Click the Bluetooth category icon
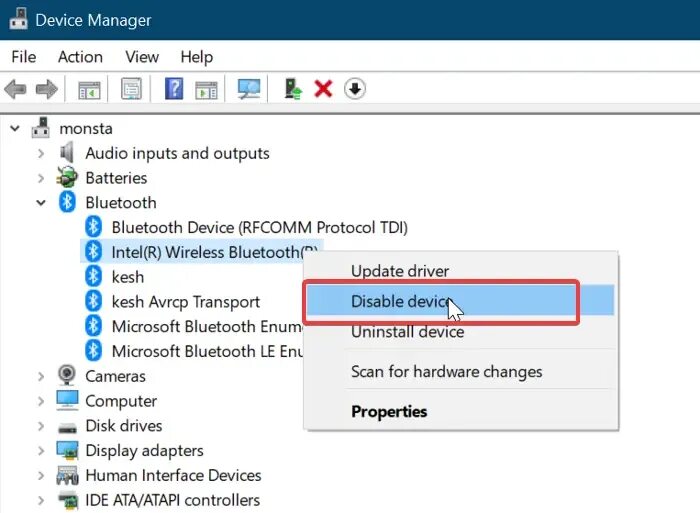The image size is (700, 513). click(x=67, y=202)
